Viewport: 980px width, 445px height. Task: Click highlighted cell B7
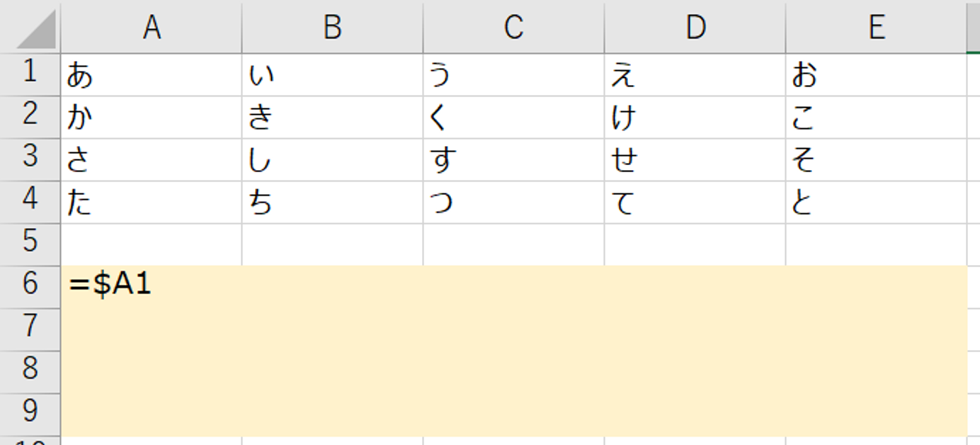332,329
